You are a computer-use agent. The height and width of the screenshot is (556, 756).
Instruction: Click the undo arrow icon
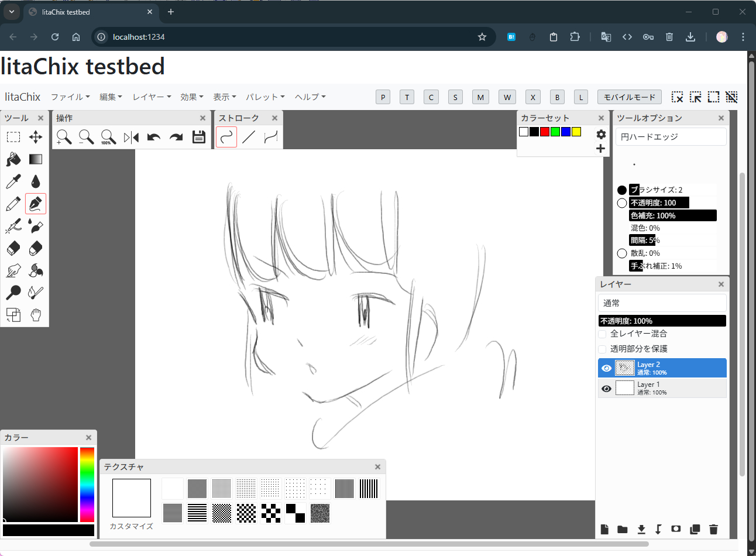point(154,137)
